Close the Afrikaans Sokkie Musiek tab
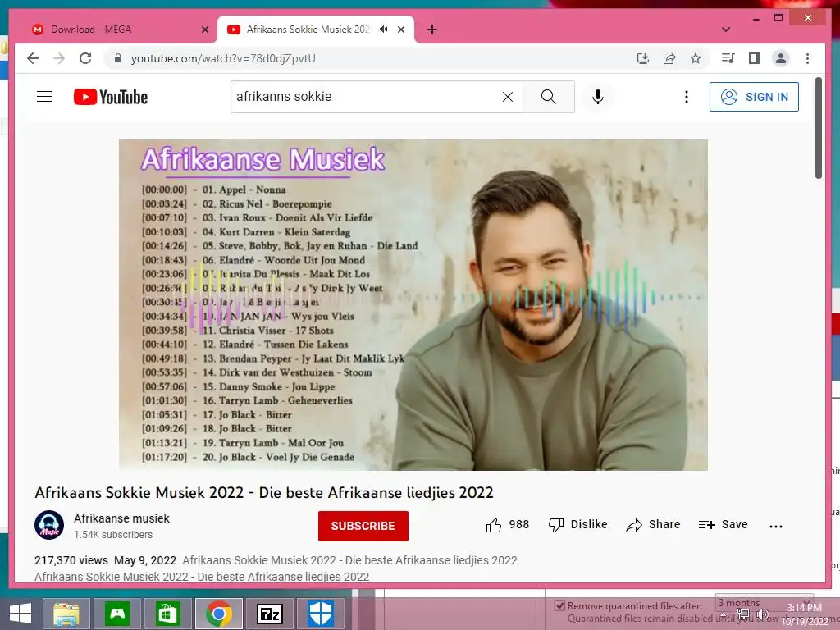The image size is (840, 630). pos(400,30)
